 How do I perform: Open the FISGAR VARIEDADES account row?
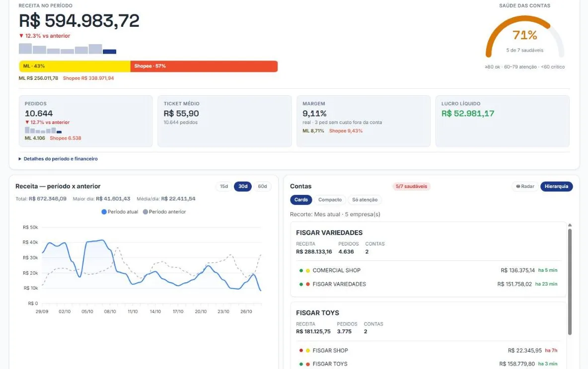pos(428,284)
